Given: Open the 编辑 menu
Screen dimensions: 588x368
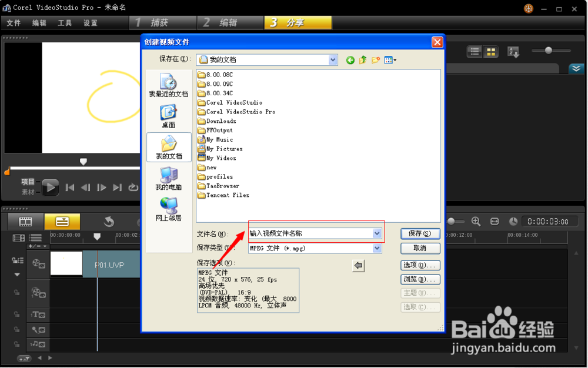Looking at the screenshot, I should point(39,23).
